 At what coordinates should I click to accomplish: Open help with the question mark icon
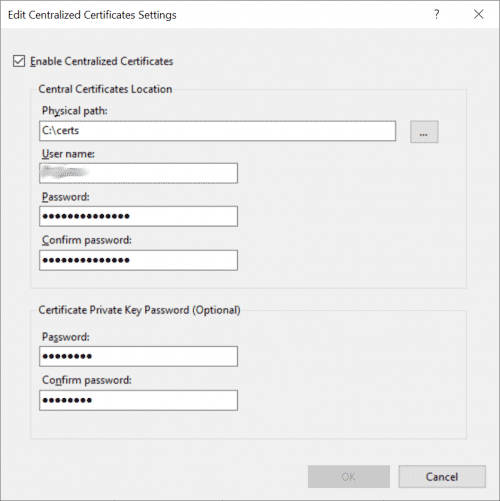click(436, 14)
